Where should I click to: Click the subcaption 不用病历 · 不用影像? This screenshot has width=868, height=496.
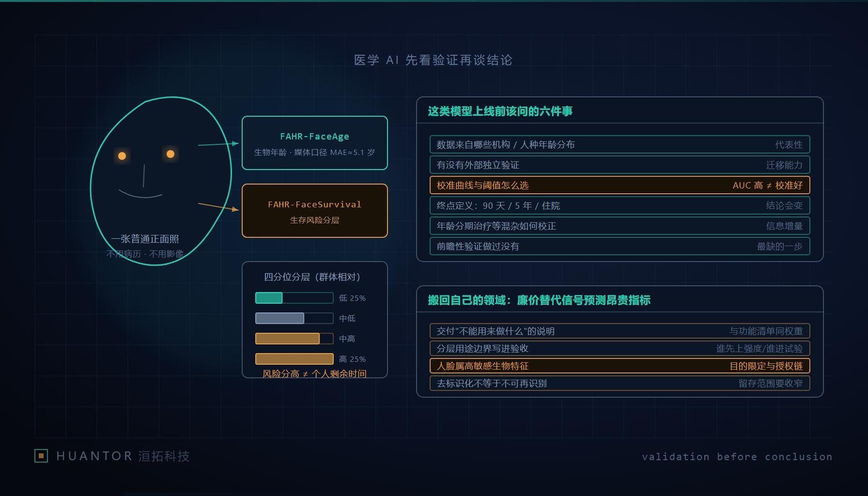click(x=145, y=254)
